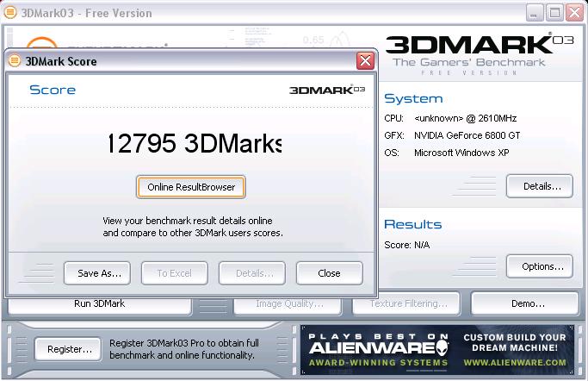Click the Score: N/A text

[x=407, y=245]
